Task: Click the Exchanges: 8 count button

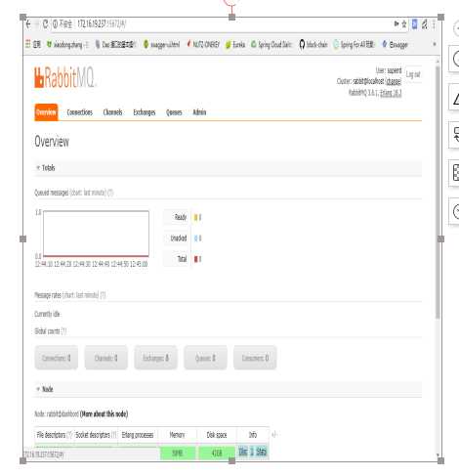Action: point(156,358)
